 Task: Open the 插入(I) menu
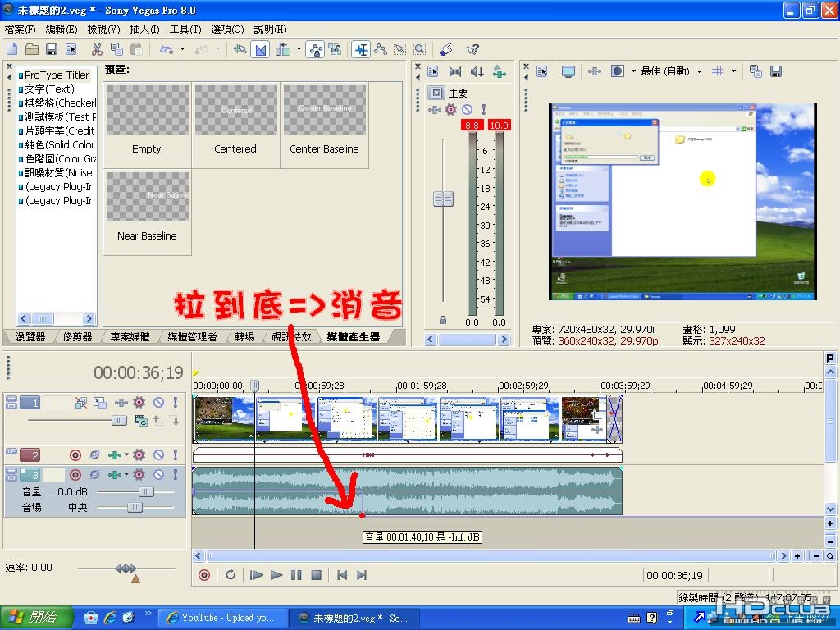[x=144, y=30]
